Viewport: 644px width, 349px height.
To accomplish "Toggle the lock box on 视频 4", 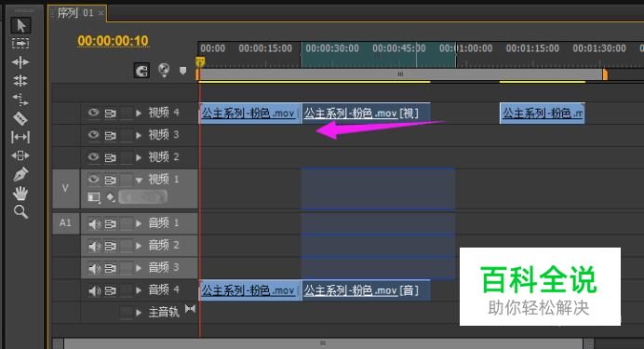I will pyautogui.click(x=127, y=113).
